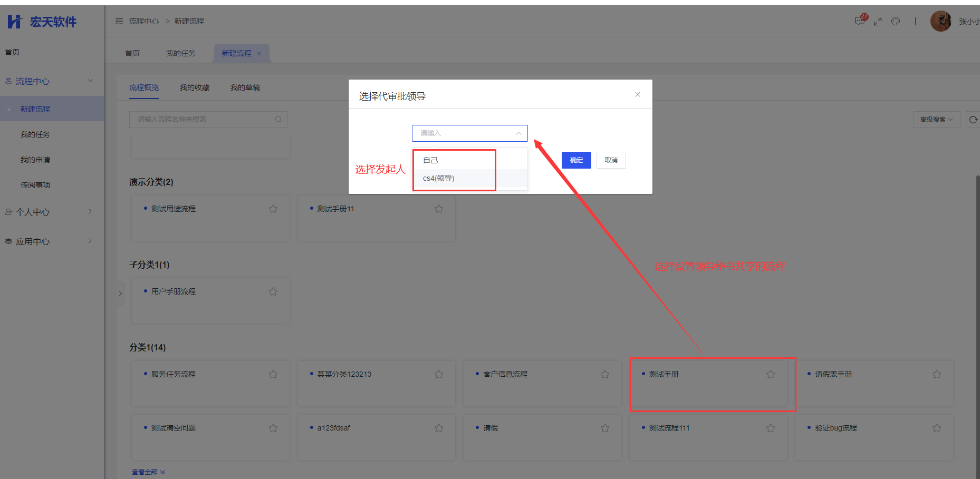Expand 个人中心 in the sidebar
This screenshot has width=980, height=479.
[x=49, y=212]
